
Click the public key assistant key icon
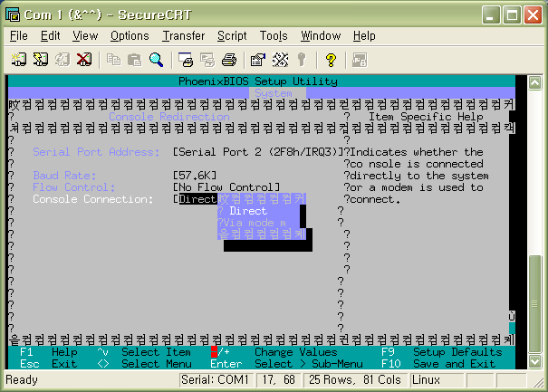(302, 60)
